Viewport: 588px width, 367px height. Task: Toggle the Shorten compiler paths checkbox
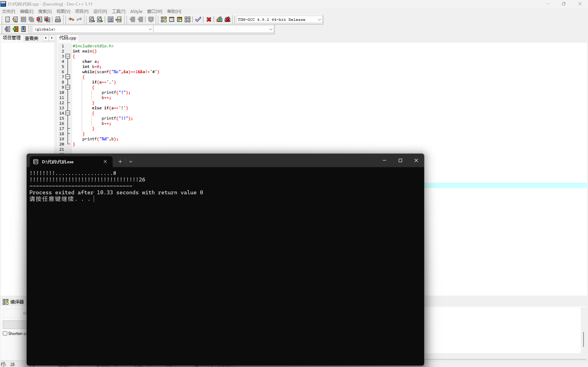[x=5, y=333]
